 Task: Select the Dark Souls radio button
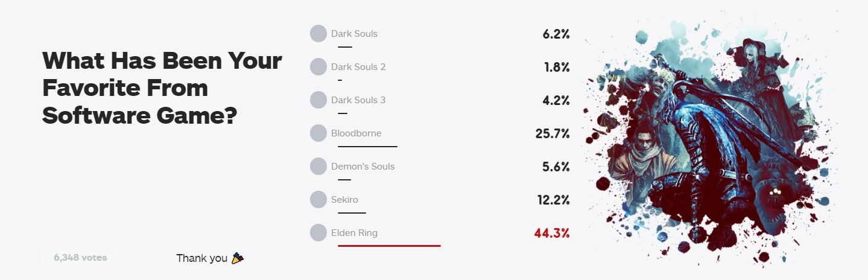tap(318, 34)
